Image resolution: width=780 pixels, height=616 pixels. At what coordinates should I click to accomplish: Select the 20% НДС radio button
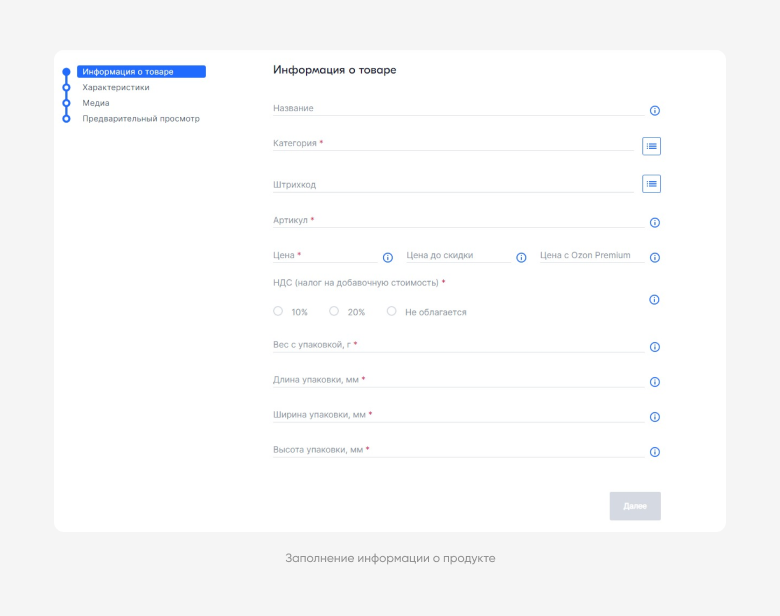(334, 311)
